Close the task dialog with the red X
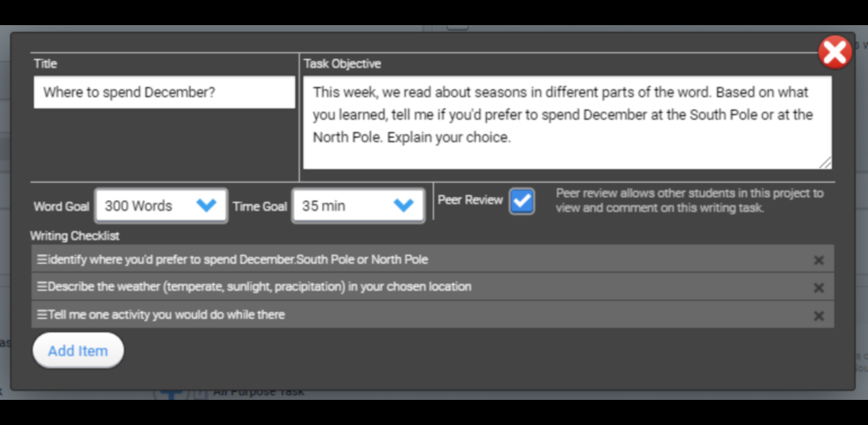 [835, 53]
